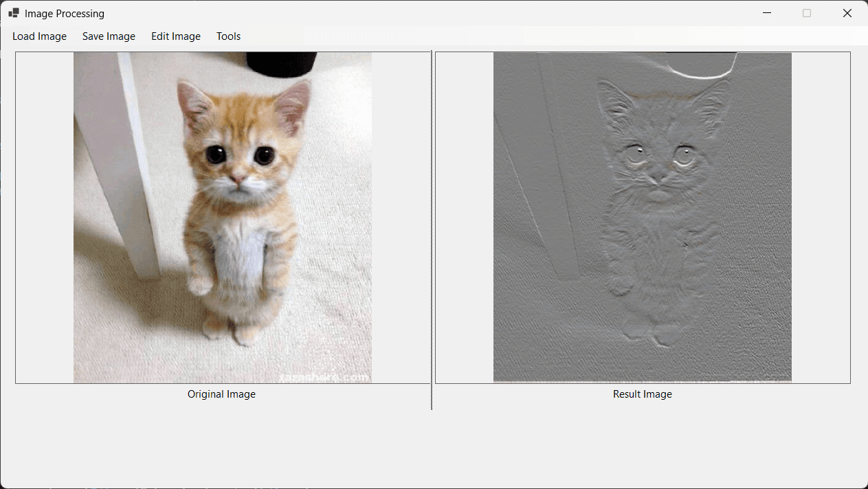Save the processed result via Save Image

(x=109, y=36)
